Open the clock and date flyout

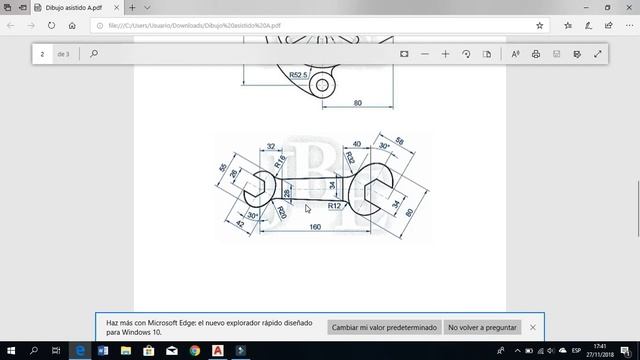(x=600, y=351)
